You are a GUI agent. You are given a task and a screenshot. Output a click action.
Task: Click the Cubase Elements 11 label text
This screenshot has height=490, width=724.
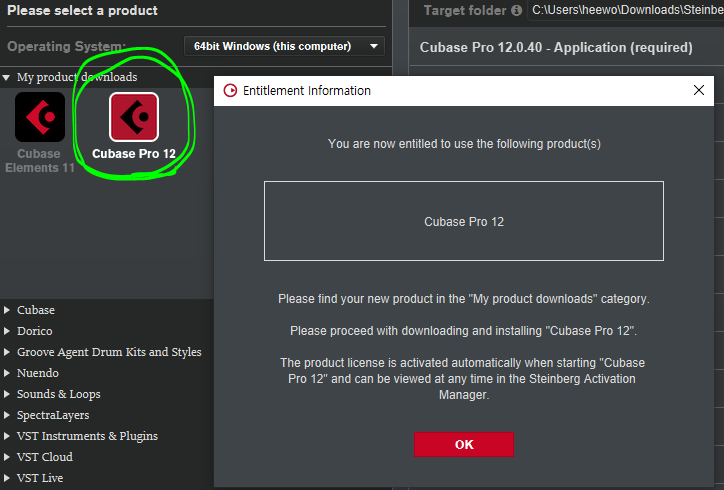pos(40,161)
